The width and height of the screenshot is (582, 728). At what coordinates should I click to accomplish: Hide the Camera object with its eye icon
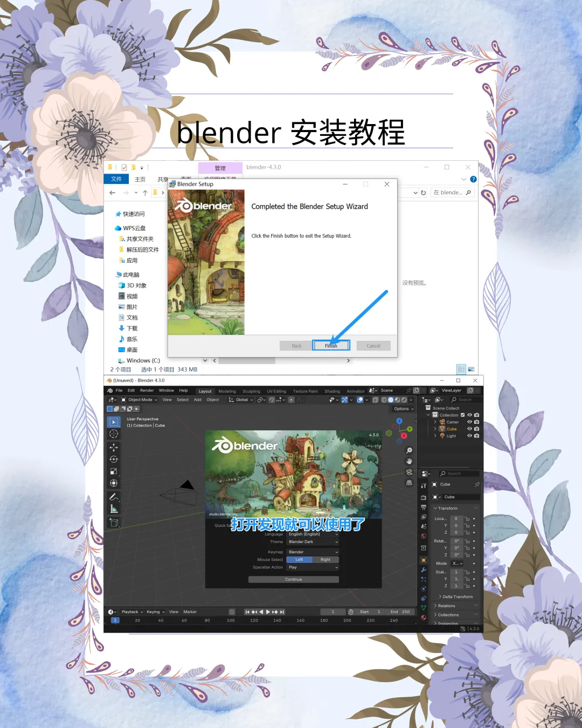[x=469, y=422]
